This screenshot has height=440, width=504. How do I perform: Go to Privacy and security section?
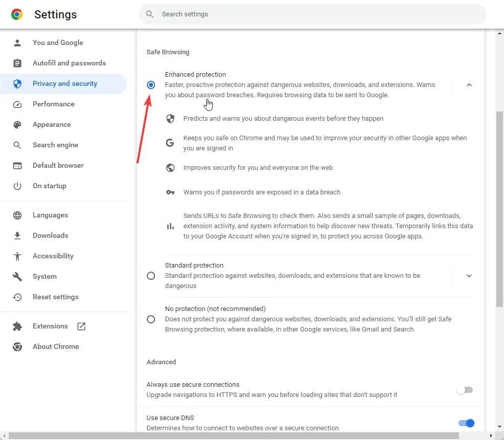click(x=63, y=84)
